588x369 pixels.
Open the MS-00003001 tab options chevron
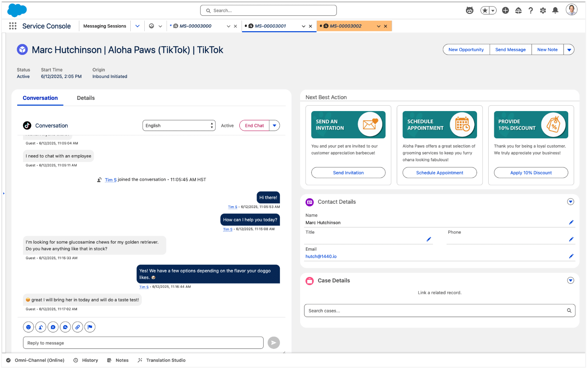tap(304, 26)
